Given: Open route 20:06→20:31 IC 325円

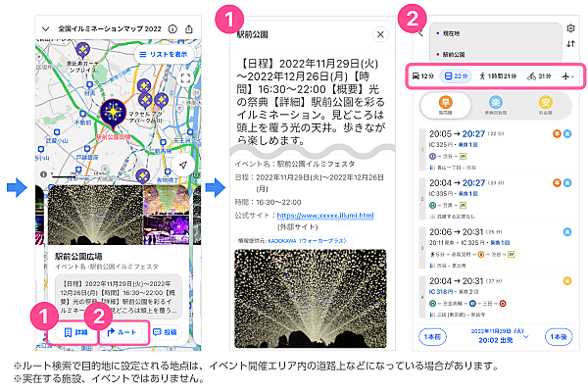Looking at the screenshot, I should [x=496, y=248].
